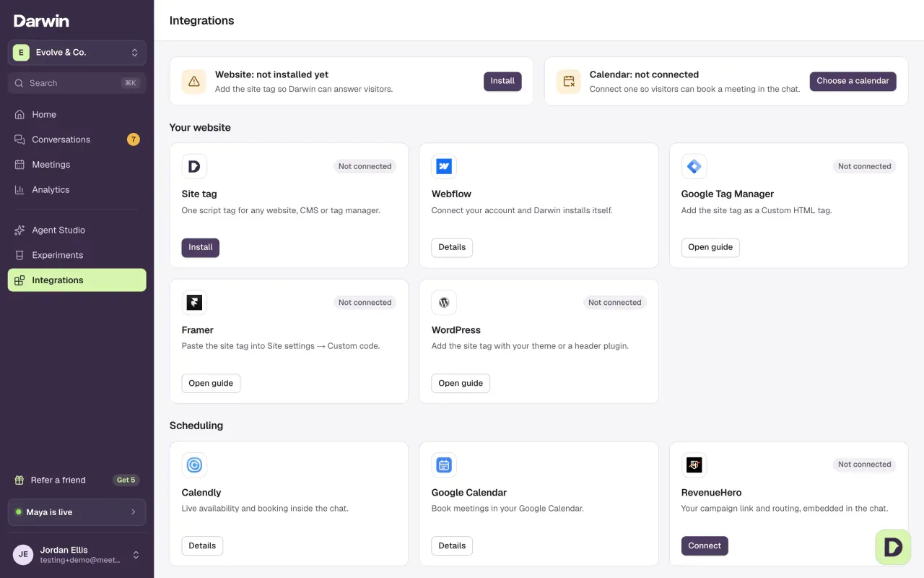Click the Webflow logo icon
Viewport: 924px width, 578px height.
click(x=444, y=166)
